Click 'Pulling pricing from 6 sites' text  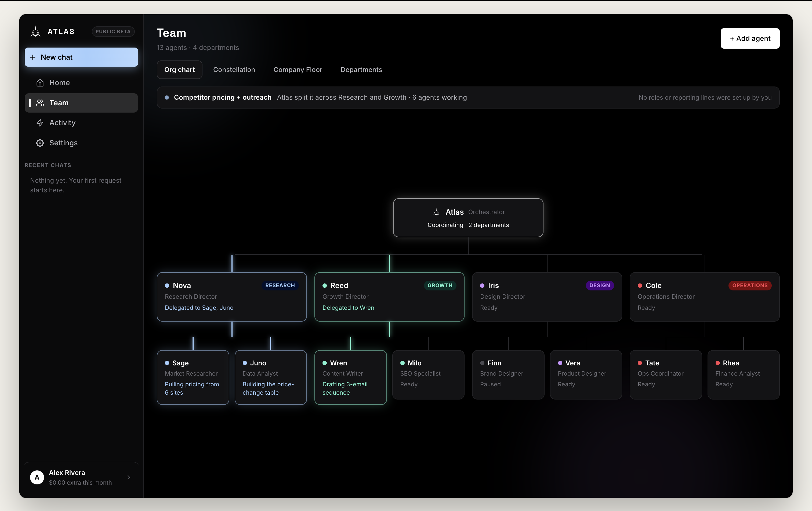tap(192, 388)
